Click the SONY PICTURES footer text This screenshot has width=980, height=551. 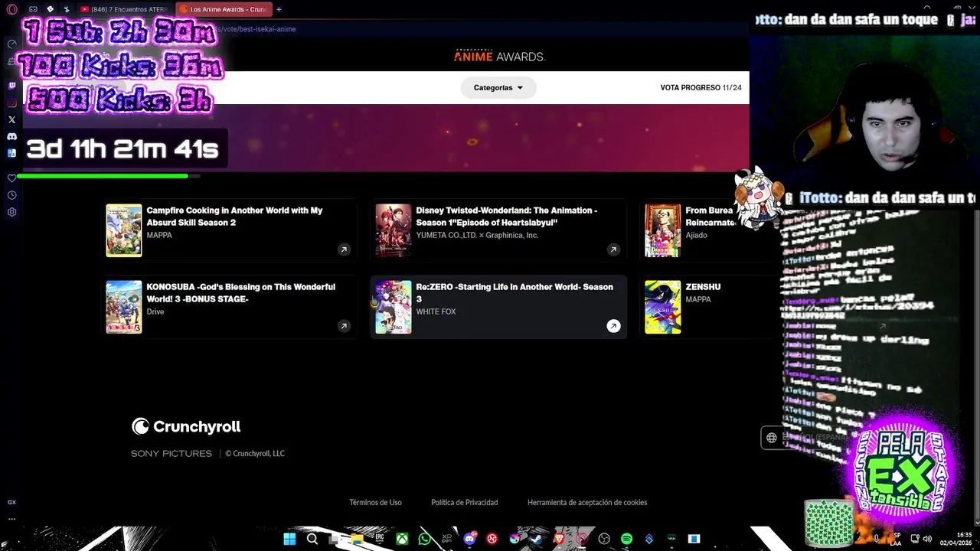pyautogui.click(x=171, y=454)
